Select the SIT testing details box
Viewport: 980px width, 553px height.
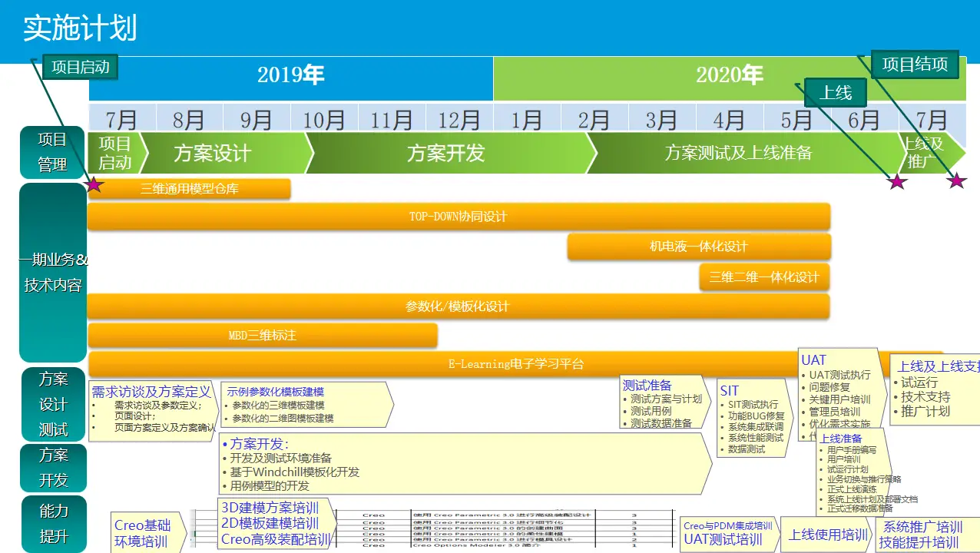[753, 419]
